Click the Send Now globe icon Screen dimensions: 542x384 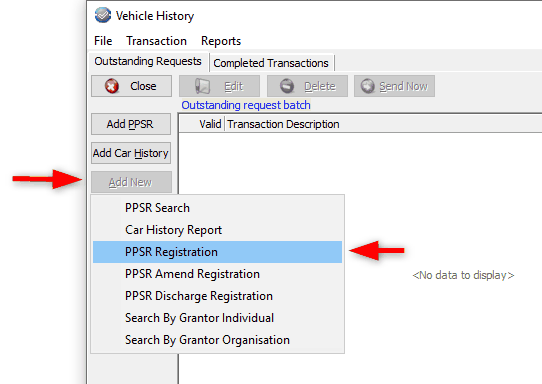point(367,86)
